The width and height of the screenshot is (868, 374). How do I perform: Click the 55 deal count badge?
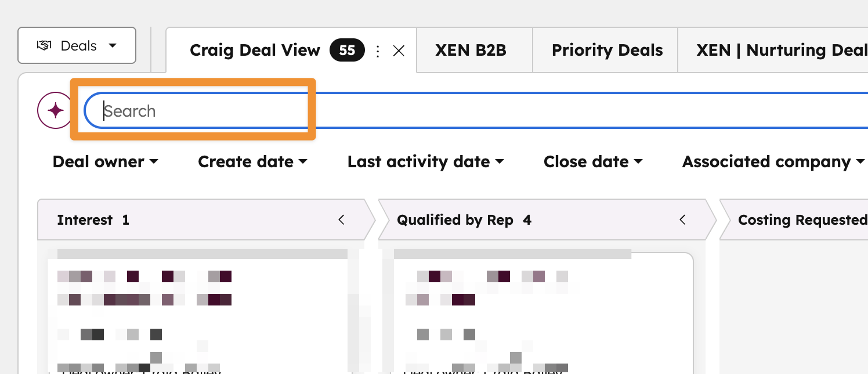pyautogui.click(x=347, y=51)
